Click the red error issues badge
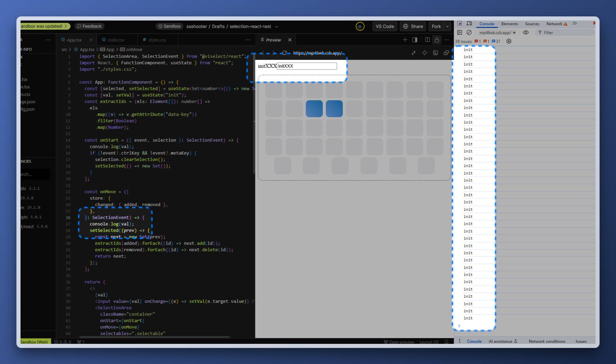The width and height of the screenshot is (616, 364). point(478,41)
